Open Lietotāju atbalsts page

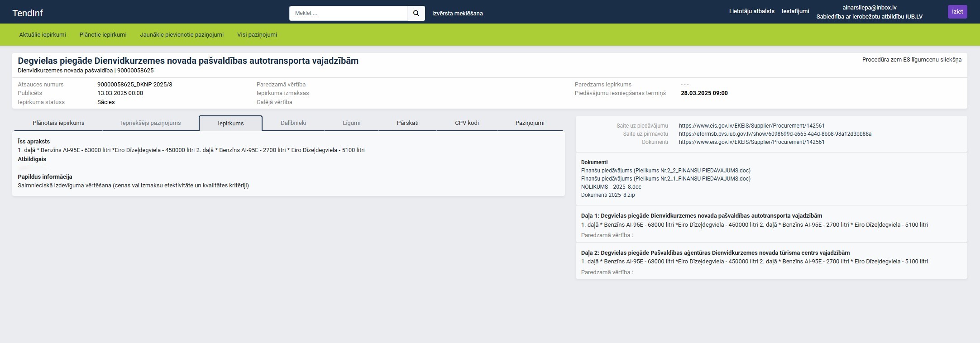751,11
